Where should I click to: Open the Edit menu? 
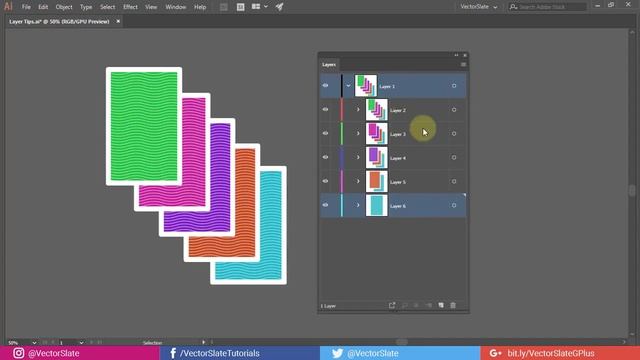(x=43, y=7)
